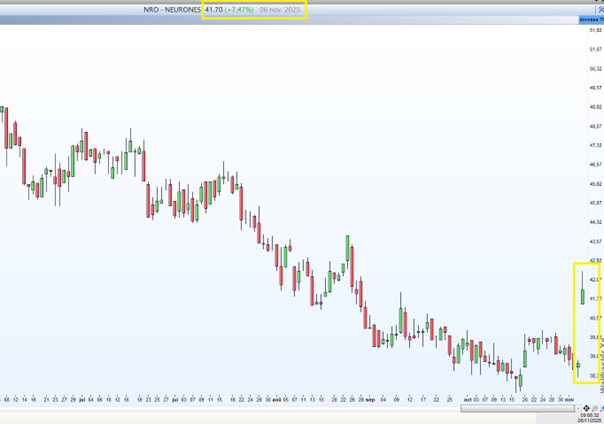
Task: Click the horizontal scrollbar thumb under the chart
Action: click(517, 408)
